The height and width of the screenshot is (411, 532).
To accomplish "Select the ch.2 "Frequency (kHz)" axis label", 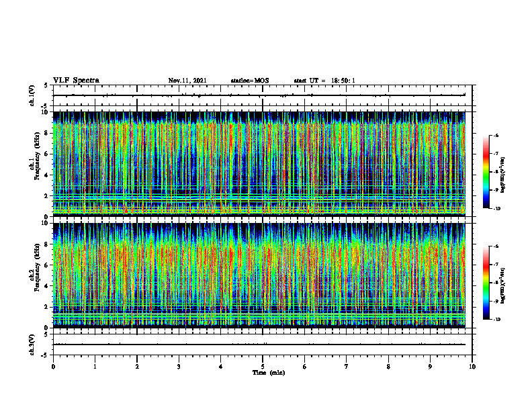I will click(x=38, y=267).
